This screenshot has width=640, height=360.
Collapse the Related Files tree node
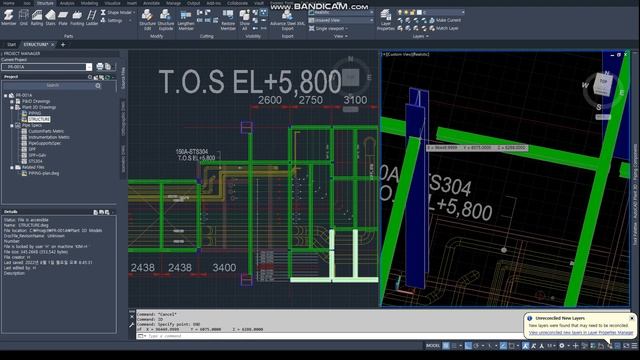(x=12, y=167)
